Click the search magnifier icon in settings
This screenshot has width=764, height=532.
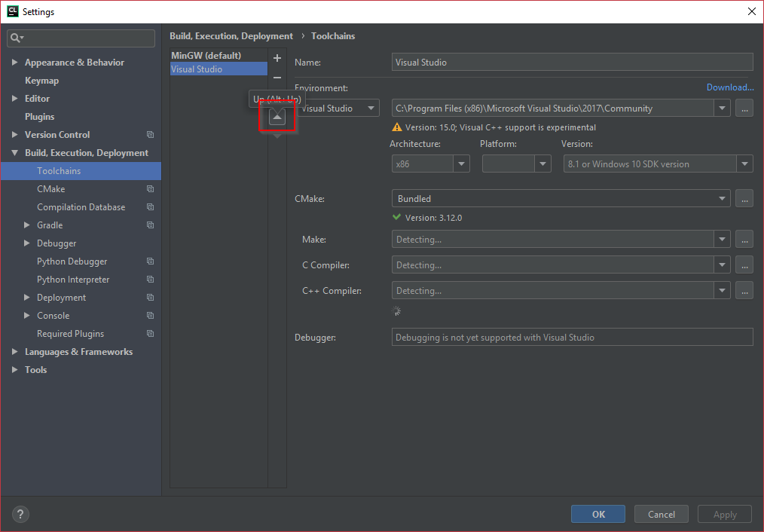click(x=16, y=38)
